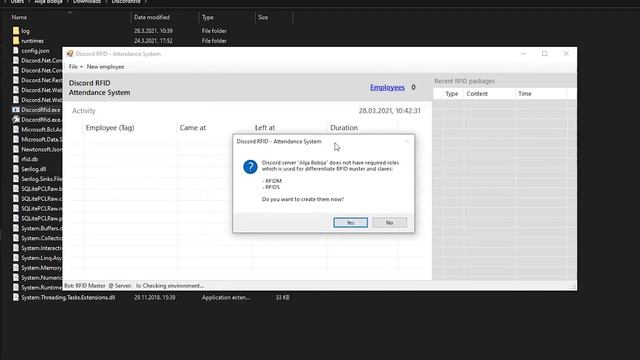Select the Left at column header
The width and height of the screenshot is (640, 360).
pos(264,128)
